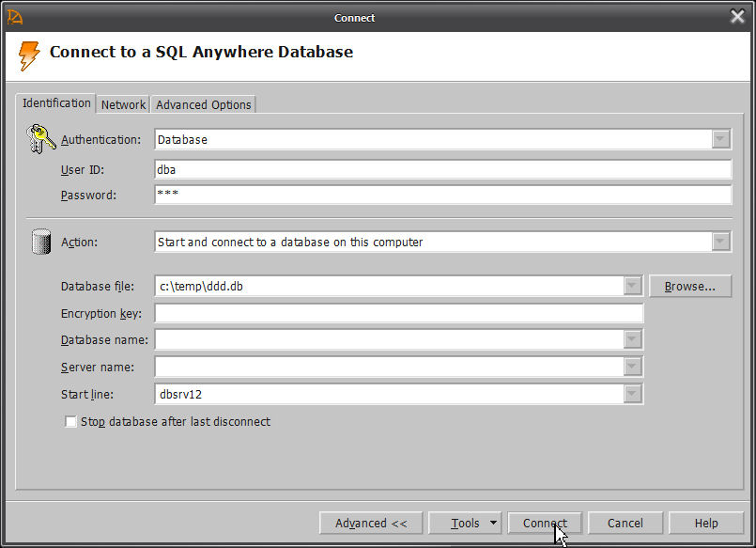Image resolution: width=756 pixels, height=548 pixels.
Task: Expand the Database name dropdown arrow
Action: pyautogui.click(x=632, y=339)
